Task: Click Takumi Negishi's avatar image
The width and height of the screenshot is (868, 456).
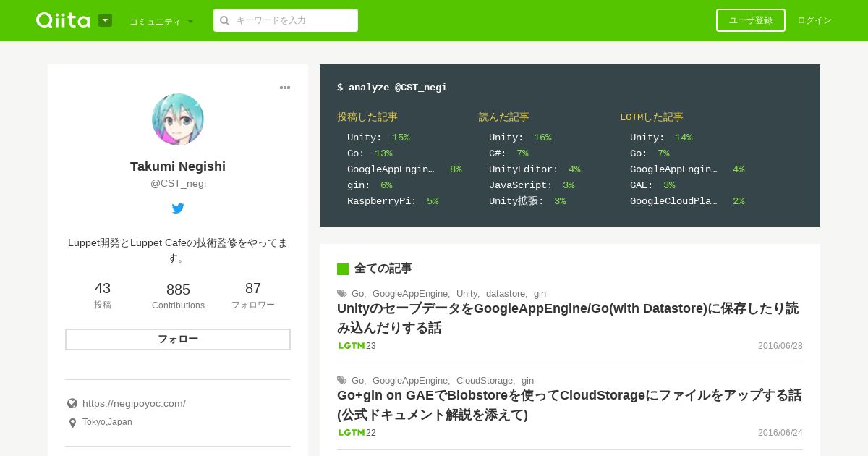Action: (178, 119)
